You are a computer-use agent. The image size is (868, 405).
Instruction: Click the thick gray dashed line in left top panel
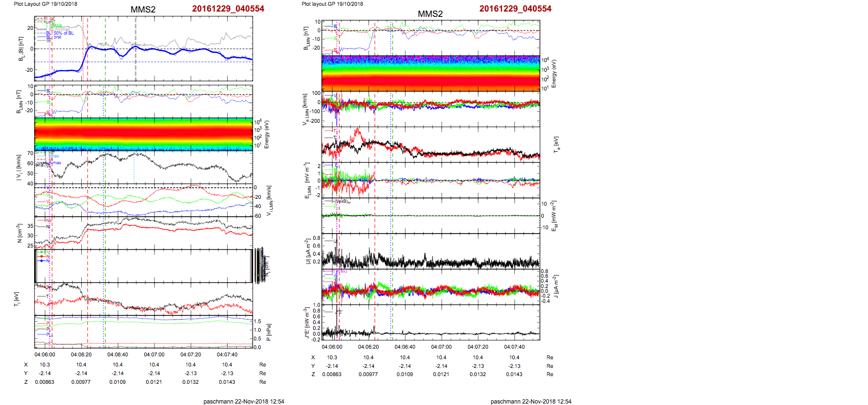(x=135, y=48)
